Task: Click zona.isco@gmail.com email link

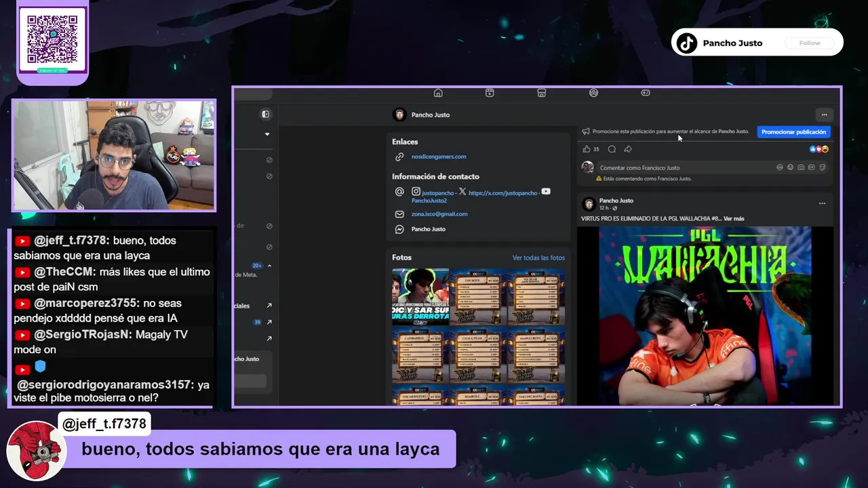Action: (x=439, y=214)
